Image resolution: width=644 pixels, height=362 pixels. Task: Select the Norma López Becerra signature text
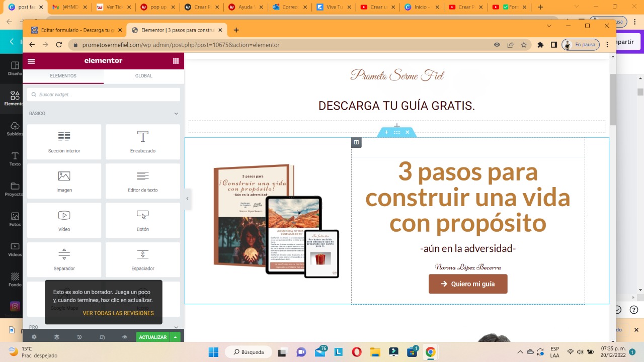pos(468,267)
